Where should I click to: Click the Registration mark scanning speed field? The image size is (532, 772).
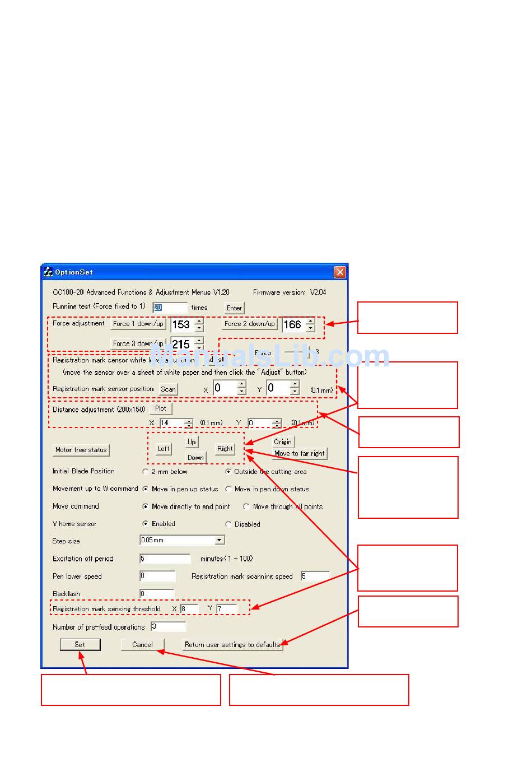315,576
